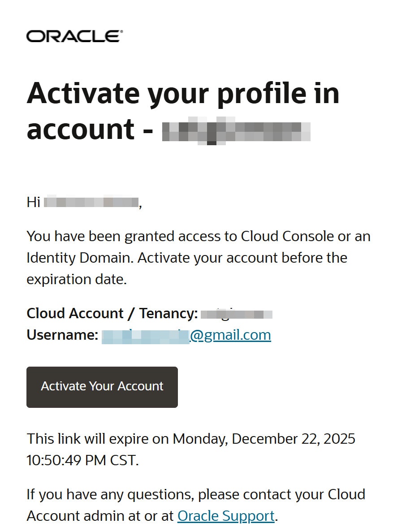Image resolution: width=393 pixels, height=532 pixels.
Task: Click the '10:50:49 PM CST' time text
Action: click(x=82, y=460)
